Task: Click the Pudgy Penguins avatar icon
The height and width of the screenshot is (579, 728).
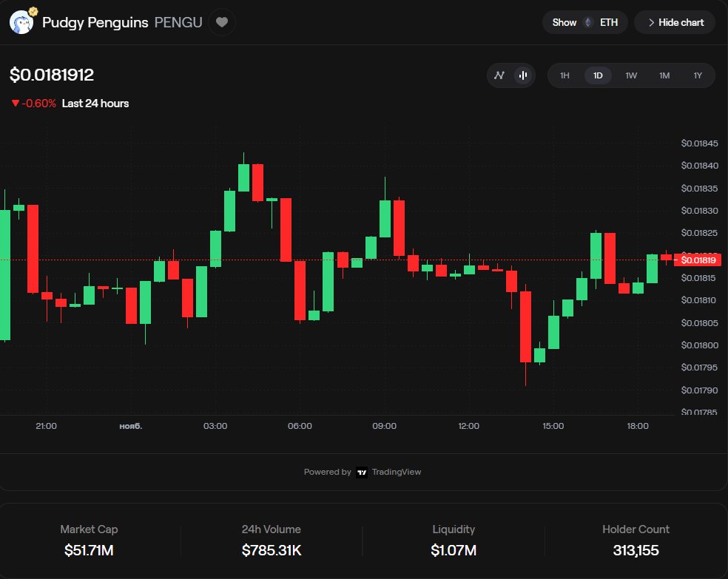Action: [x=21, y=23]
